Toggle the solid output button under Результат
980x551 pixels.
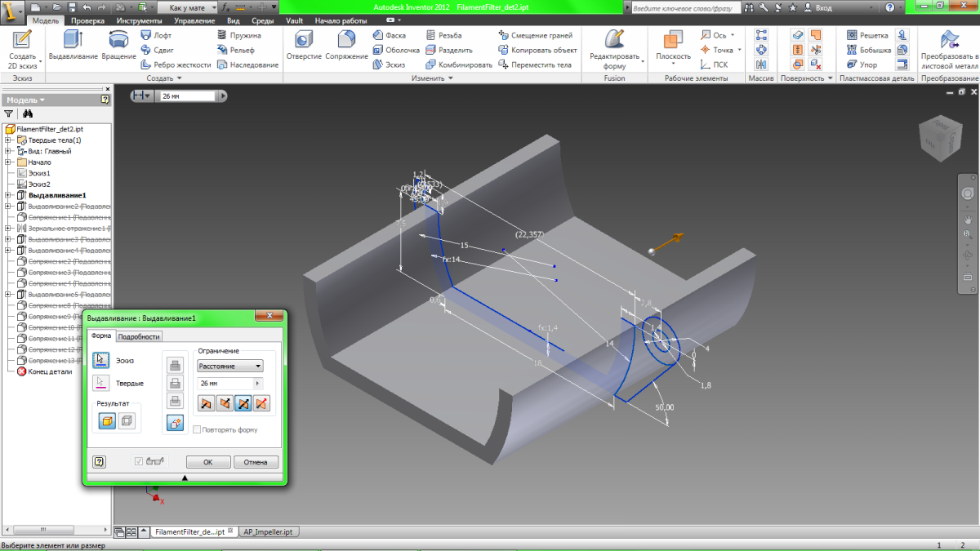pos(107,420)
